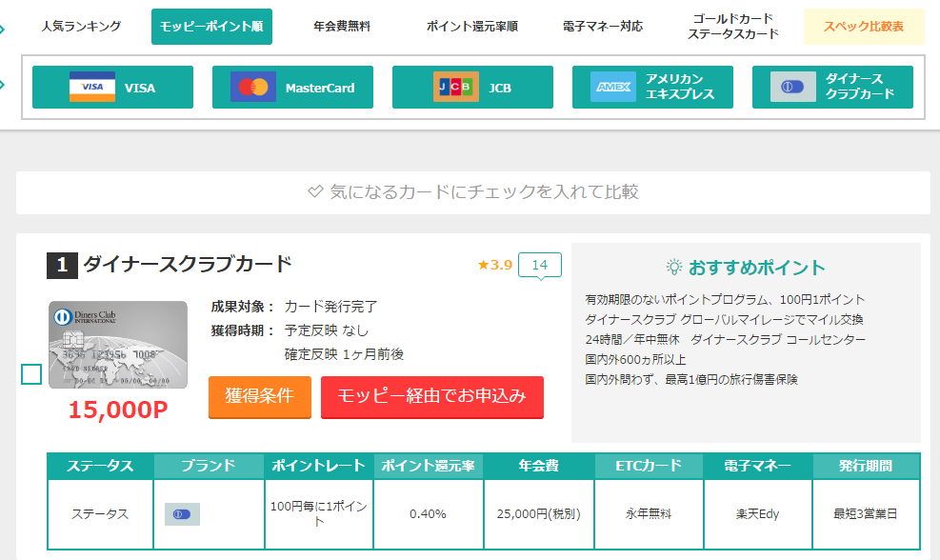Click the JCB logo icon
Screen dimensions: 940x560
[455, 87]
